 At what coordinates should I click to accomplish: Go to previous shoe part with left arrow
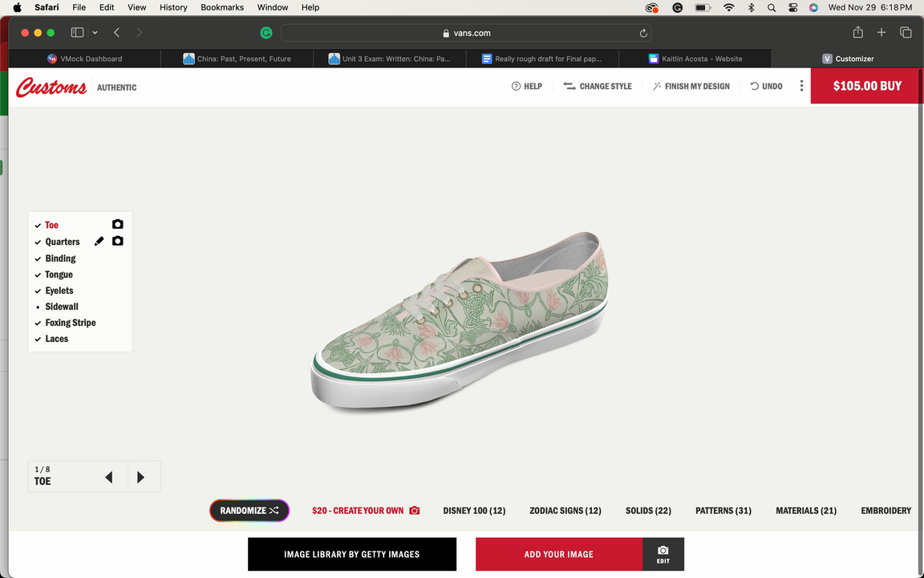point(109,478)
